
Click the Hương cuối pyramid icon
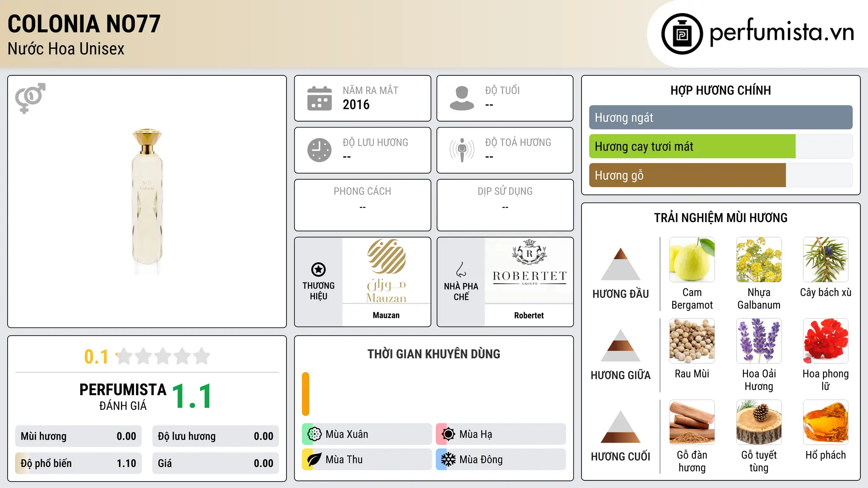(x=620, y=427)
